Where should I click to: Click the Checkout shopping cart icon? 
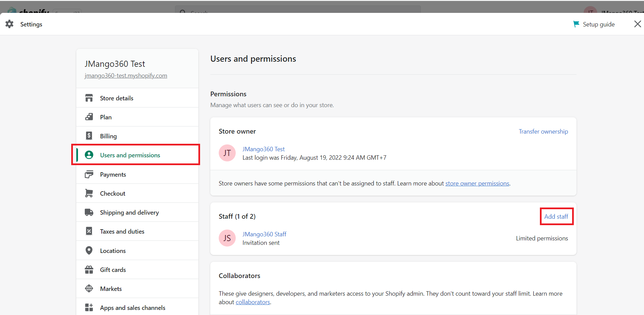89,193
